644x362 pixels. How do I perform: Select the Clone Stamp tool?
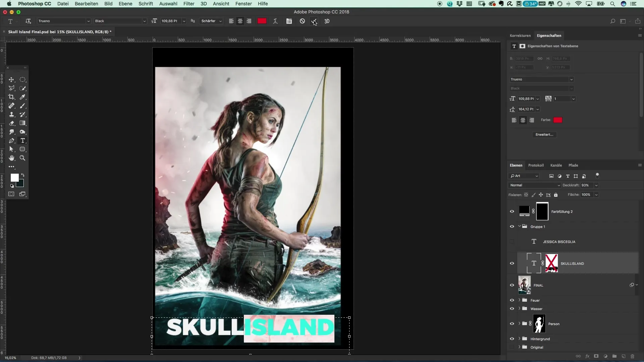11,114
